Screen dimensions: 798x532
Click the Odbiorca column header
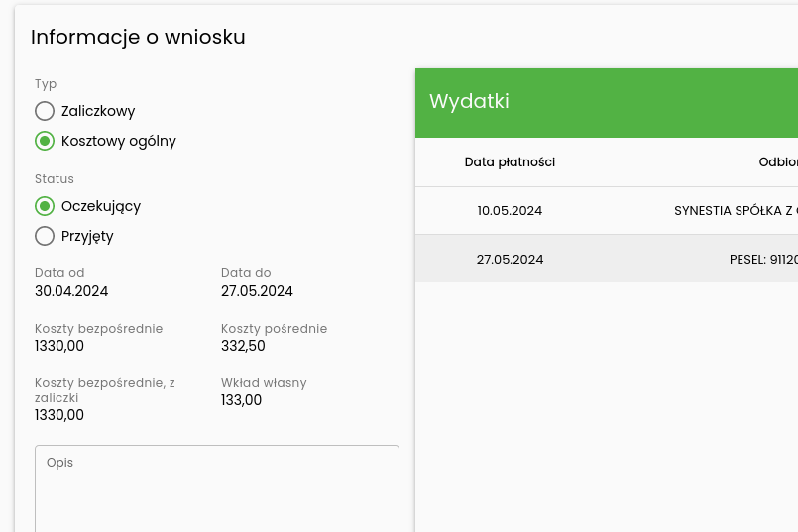pos(777,162)
